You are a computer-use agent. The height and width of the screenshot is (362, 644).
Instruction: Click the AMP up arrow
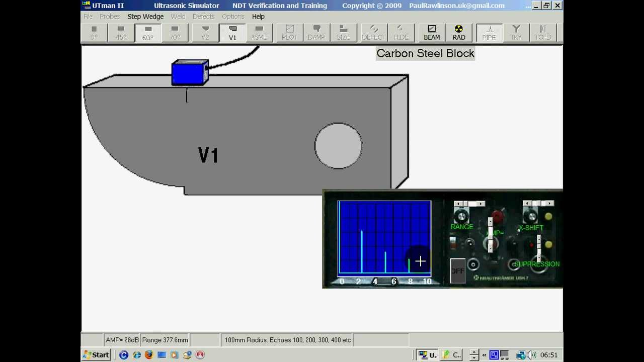490,221
